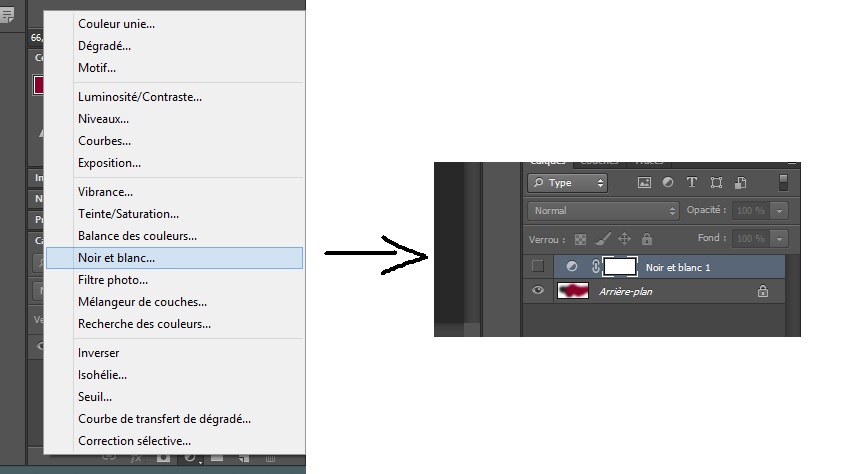Show the Noir et blanc 1 layer
The width and height of the screenshot is (848, 474).
(x=538, y=267)
